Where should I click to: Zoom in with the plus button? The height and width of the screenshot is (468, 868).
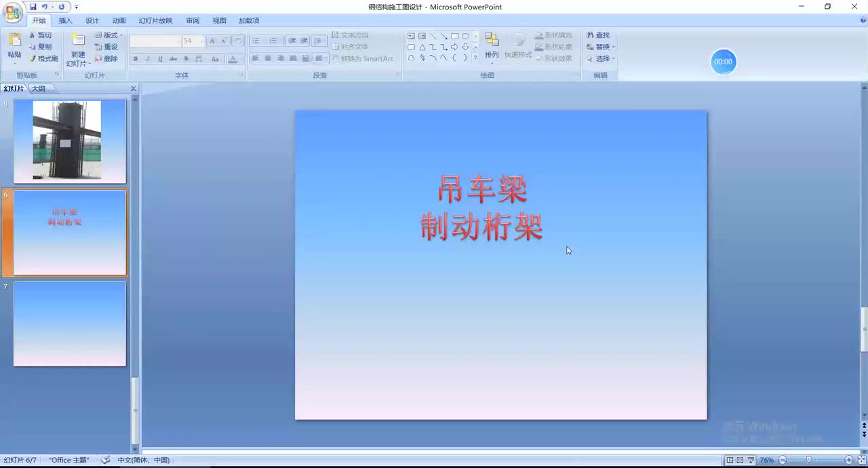click(x=848, y=460)
